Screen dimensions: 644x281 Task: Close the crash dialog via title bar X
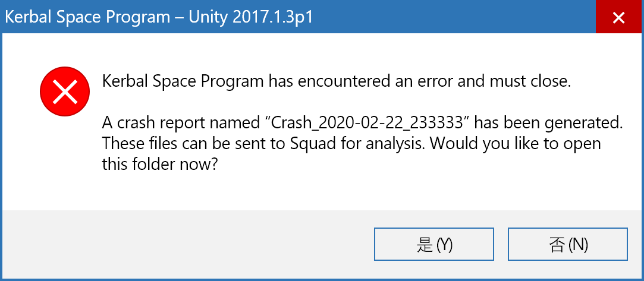(618, 17)
